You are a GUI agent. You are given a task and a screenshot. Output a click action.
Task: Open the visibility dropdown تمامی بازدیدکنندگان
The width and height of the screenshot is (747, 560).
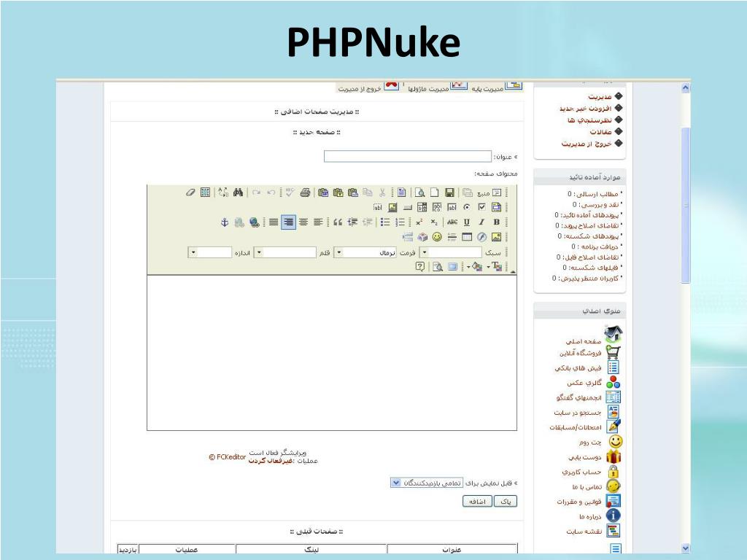[x=426, y=483]
